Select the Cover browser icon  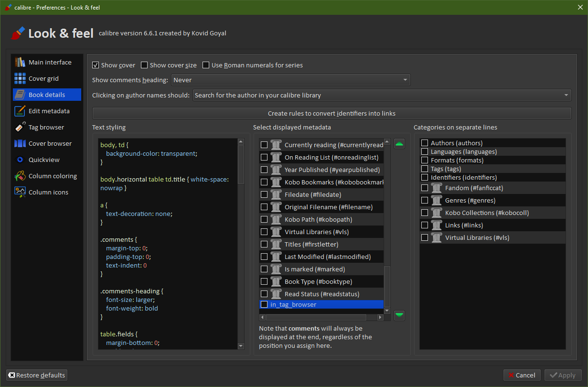tap(20, 143)
